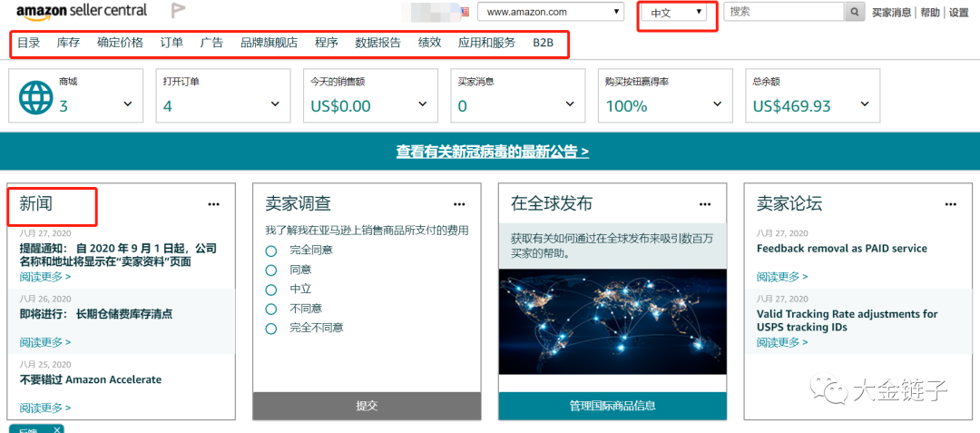Viewport: 980px width, 433px height.
Task: Click the open orders count 4
Action: point(168,106)
